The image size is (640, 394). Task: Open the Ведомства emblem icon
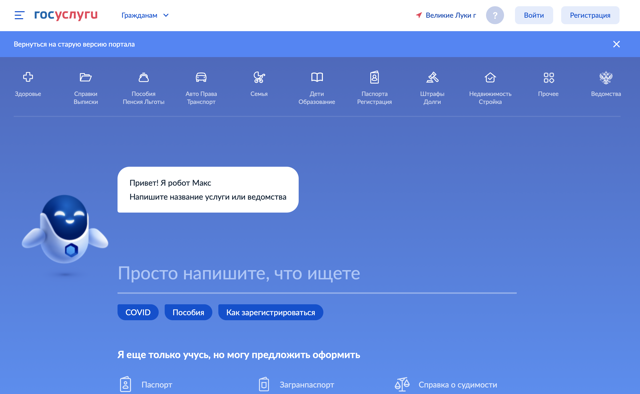(x=606, y=77)
